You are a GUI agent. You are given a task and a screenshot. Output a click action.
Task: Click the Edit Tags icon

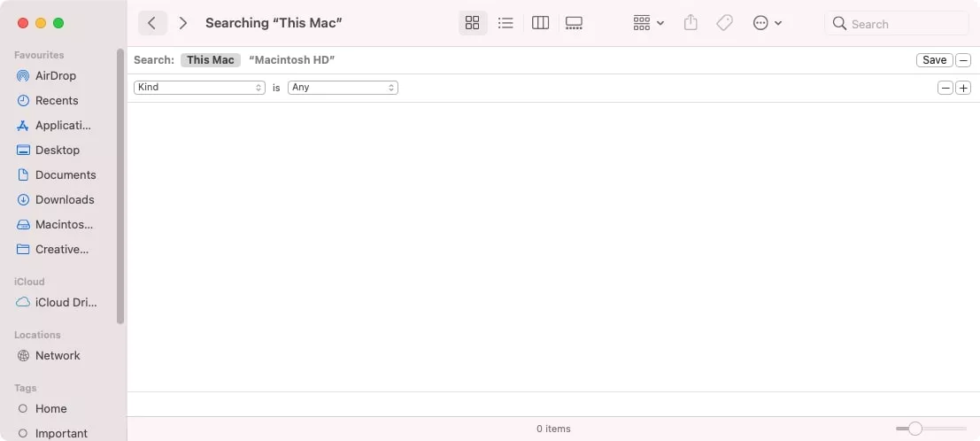pyautogui.click(x=724, y=23)
